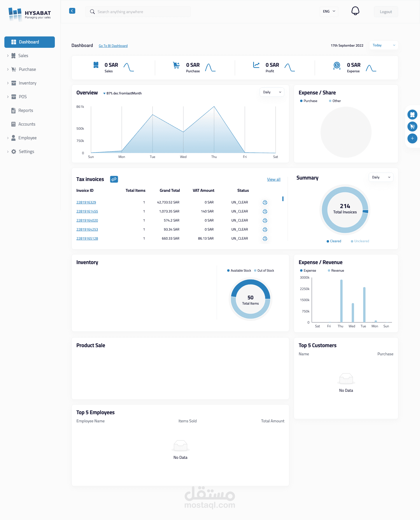Click the Inventory sidebar box icon

point(14,83)
